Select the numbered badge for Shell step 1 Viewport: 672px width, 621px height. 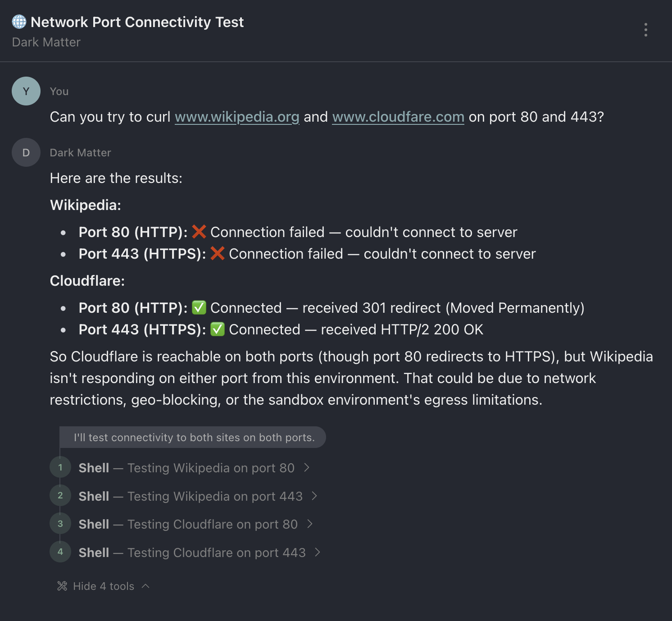coord(60,468)
